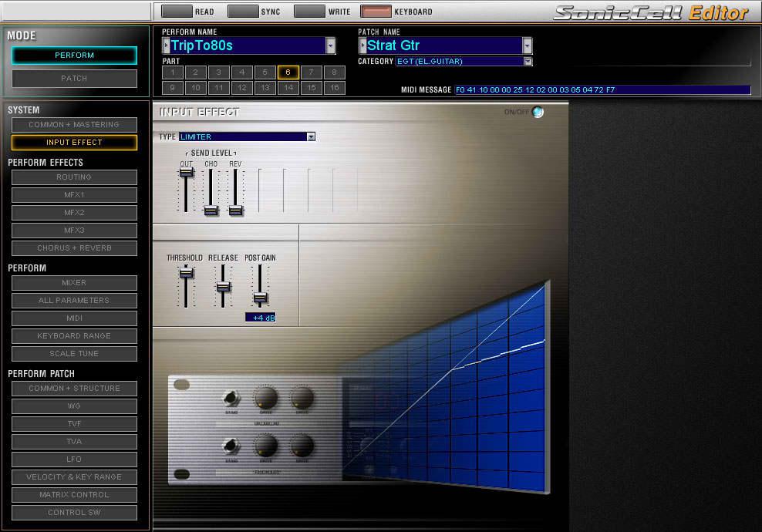Click the THRESHOLD slider handle
762x532 pixels.
[x=186, y=273]
